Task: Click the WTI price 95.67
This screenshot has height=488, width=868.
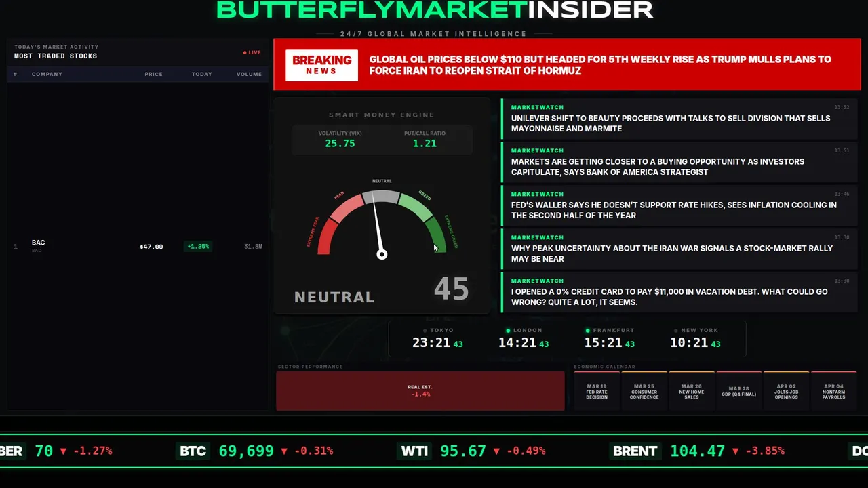Action: click(463, 451)
